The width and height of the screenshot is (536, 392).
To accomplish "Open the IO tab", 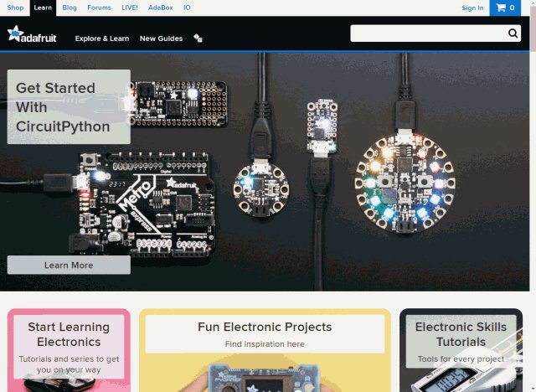I will [187, 8].
